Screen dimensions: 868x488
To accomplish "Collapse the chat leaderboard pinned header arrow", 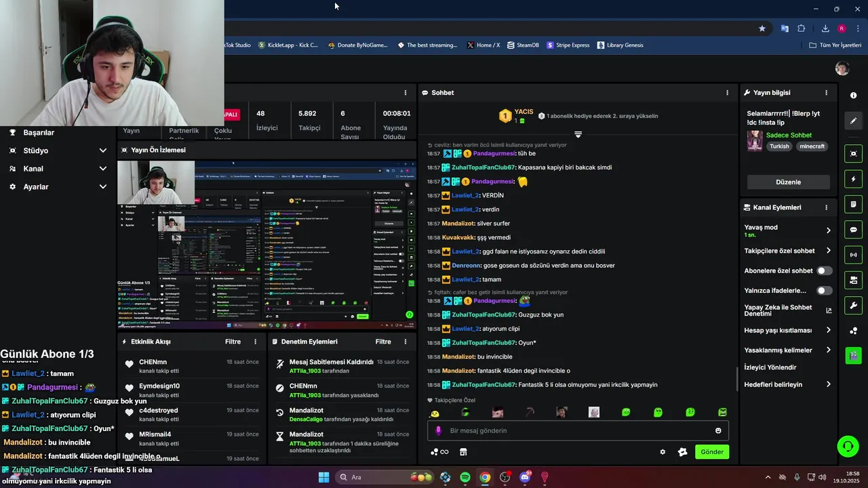I will [578, 134].
